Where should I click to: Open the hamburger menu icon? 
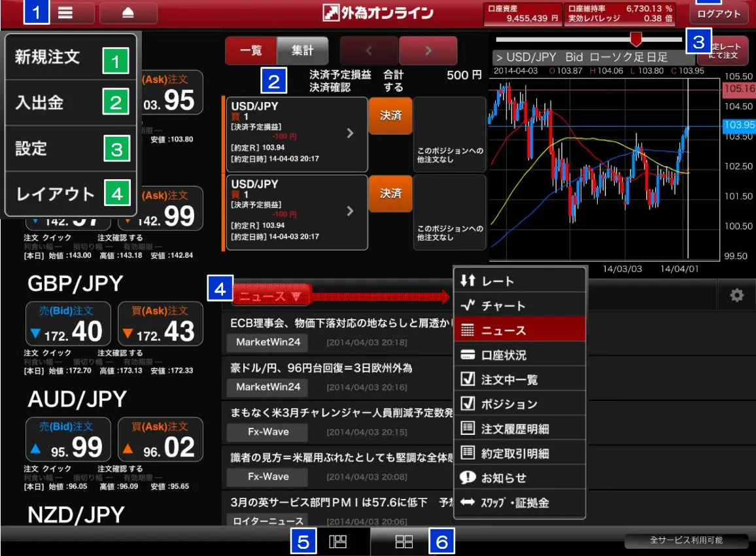65,13
